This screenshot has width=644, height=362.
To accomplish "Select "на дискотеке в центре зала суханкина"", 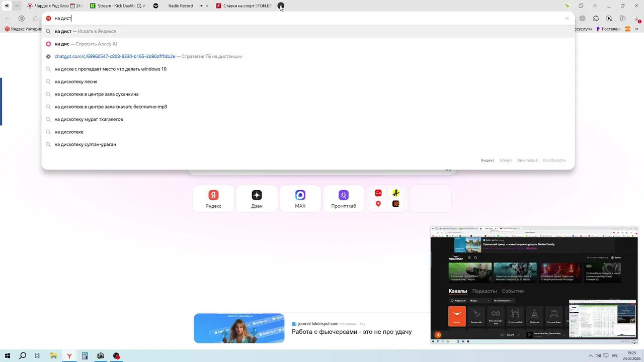I will pyautogui.click(x=308, y=94).
